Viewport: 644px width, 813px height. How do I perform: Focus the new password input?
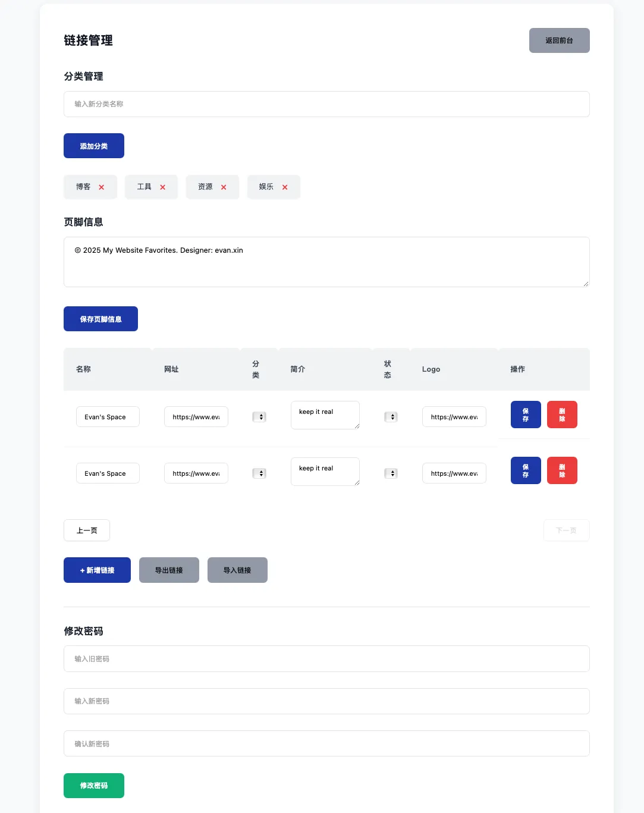tap(326, 701)
